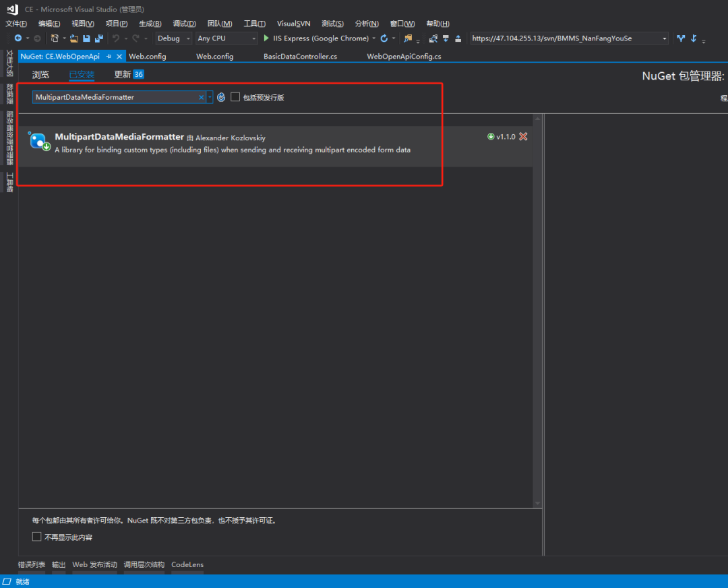Click the refresh icon beside search box
The height and width of the screenshot is (588, 728).
coord(220,97)
